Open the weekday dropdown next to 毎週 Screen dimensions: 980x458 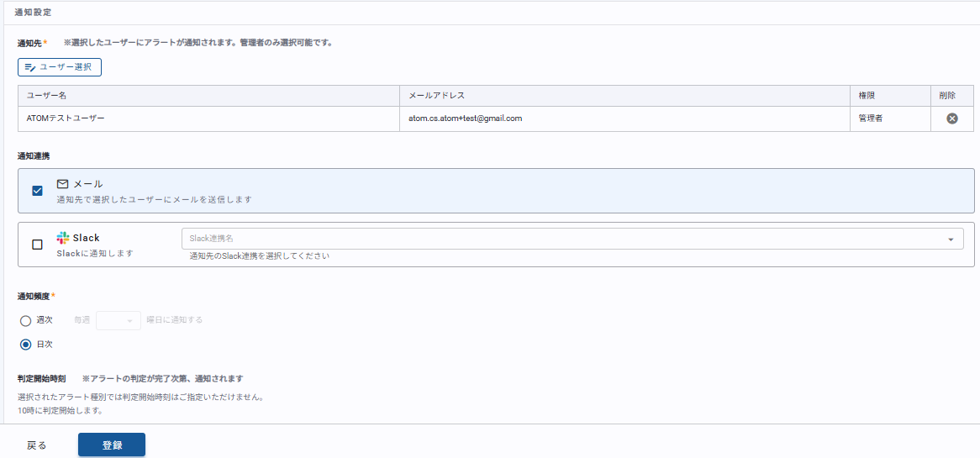click(119, 320)
